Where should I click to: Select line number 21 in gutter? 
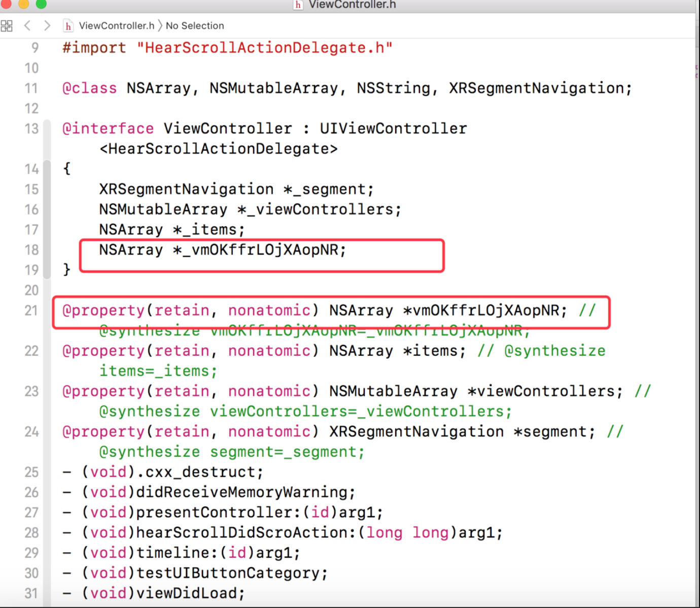coord(31,311)
